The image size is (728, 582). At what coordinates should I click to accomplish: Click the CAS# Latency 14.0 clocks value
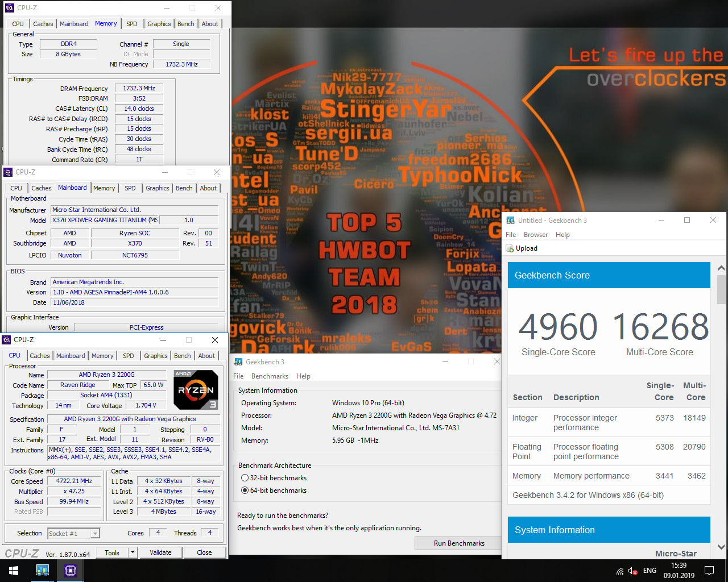coord(139,109)
